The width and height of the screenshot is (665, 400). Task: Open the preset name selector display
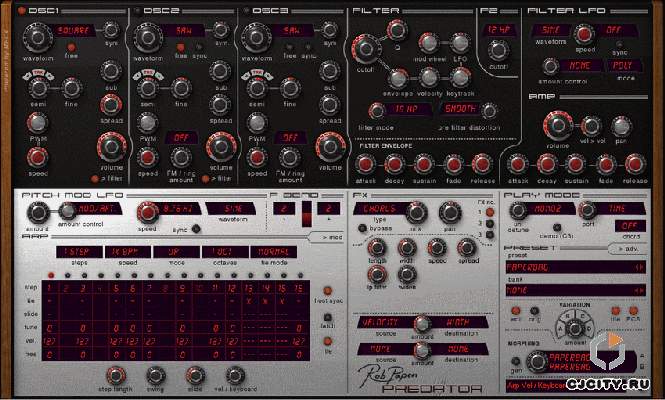click(x=576, y=268)
